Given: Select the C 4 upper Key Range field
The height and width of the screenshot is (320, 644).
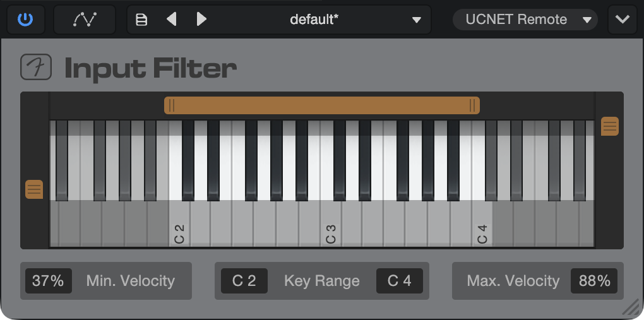Looking at the screenshot, I should (400, 281).
